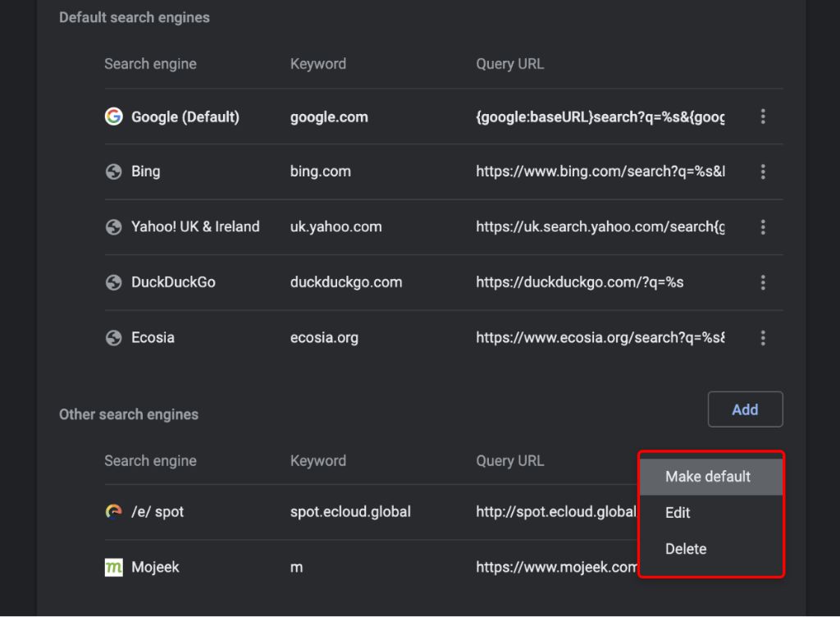The height and width of the screenshot is (617, 840).
Task: Select the DuckDuckGo engine name
Action: click(x=174, y=282)
